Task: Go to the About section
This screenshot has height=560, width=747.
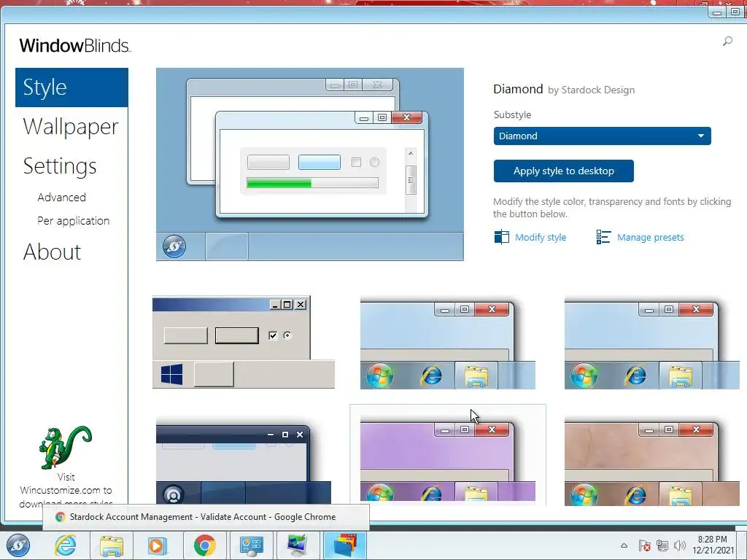Action: pyautogui.click(x=52, y=252)
